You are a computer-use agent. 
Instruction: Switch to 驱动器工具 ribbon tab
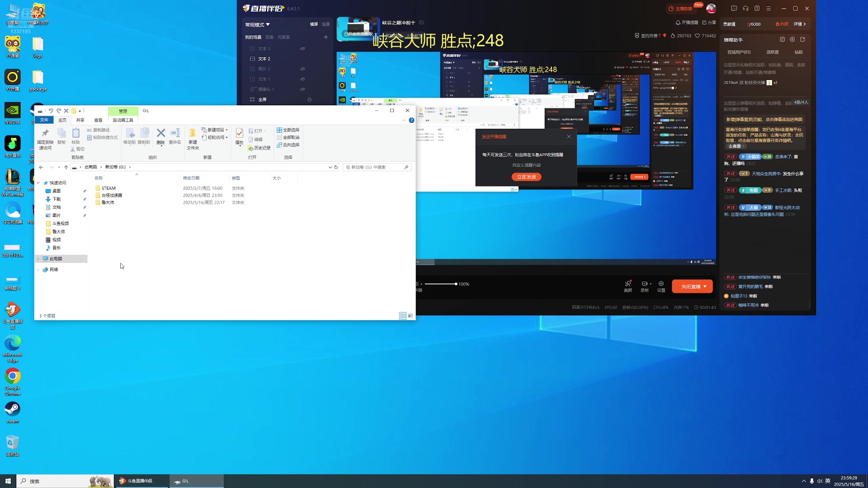point(123,120)
